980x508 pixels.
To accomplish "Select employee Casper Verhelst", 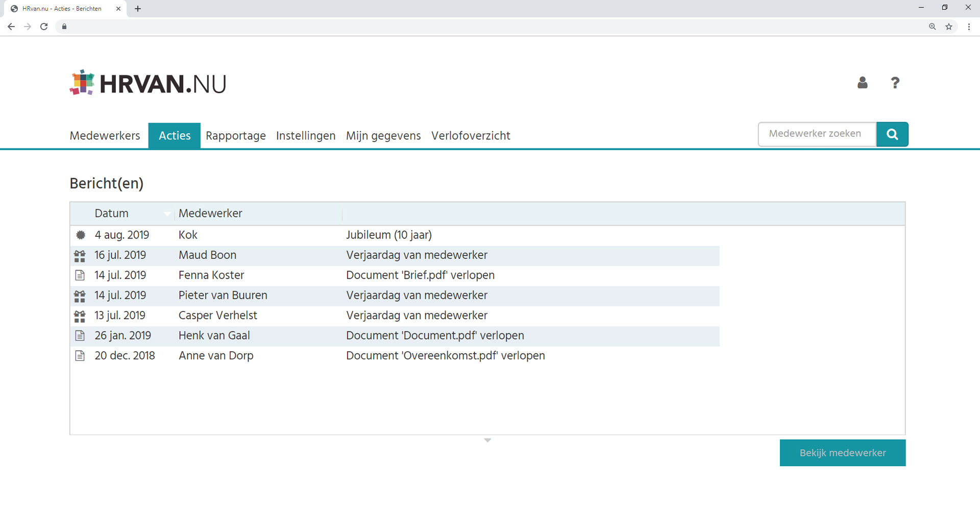I will pos(218,316).
